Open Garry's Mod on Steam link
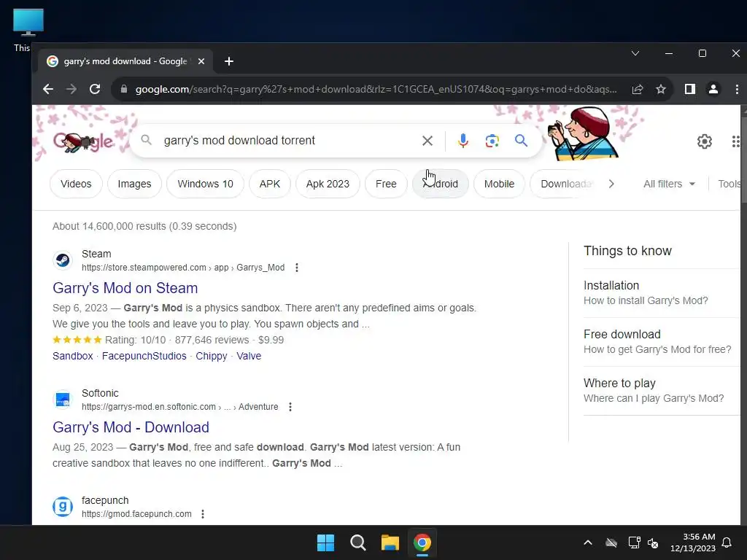This screenshot has height=560, width=747. (125, 288)
